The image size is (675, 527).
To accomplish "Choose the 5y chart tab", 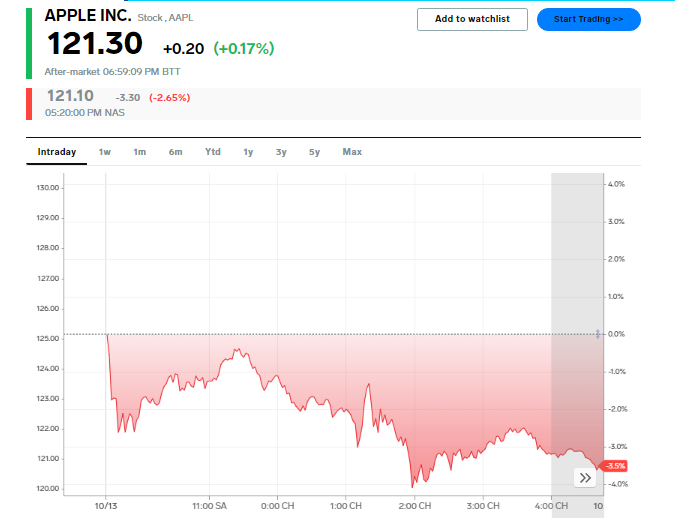I will click(x=314, y=152).
